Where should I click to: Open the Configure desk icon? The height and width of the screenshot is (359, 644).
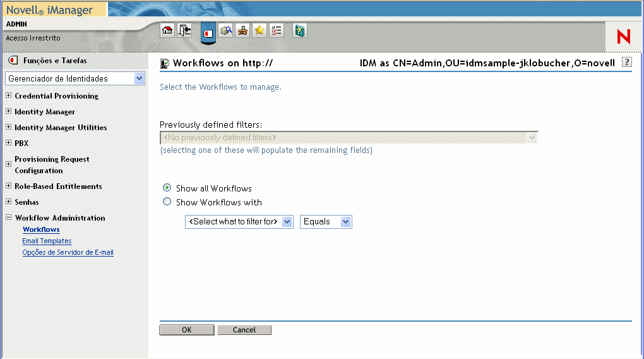[242, 30]
